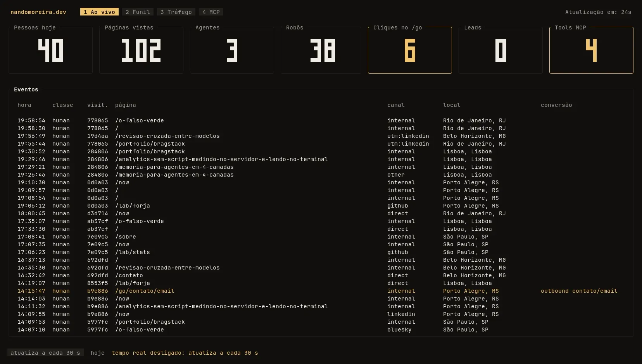Click the 14:07:10 event time
The image size is (642, 364).
click(x=31, y=330)
